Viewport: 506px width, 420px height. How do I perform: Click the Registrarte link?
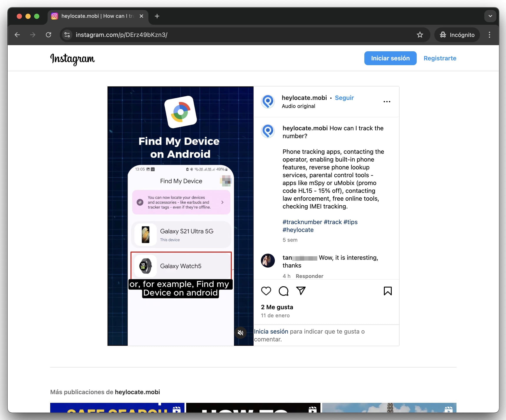[440, 58]
